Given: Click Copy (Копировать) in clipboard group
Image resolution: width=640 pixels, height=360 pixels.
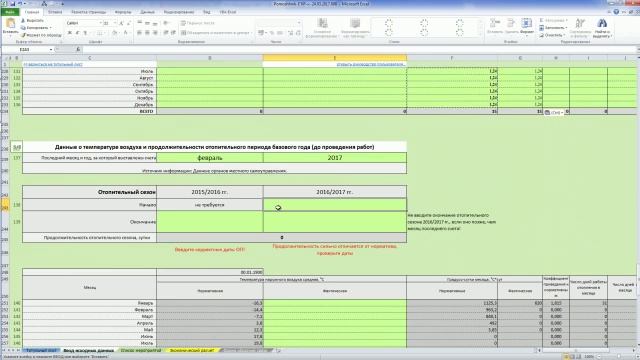Looking at the screenshot, I should point(36,28).
